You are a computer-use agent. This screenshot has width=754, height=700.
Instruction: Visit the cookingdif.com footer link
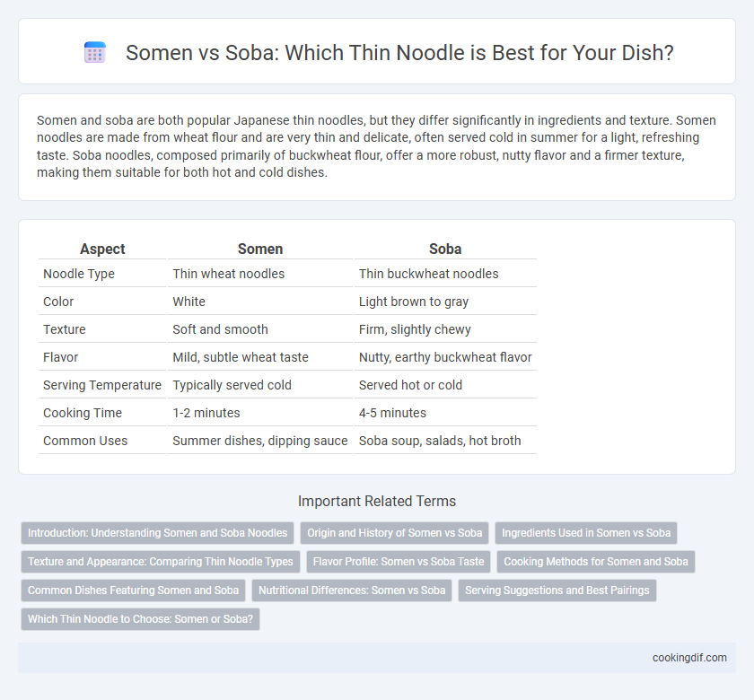coord(689,658)
